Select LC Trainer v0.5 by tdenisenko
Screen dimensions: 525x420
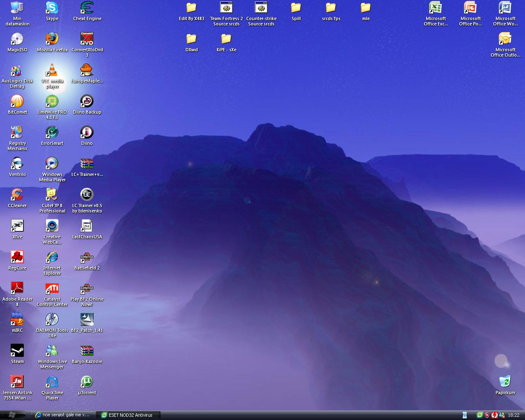click(x=87, y=201)
